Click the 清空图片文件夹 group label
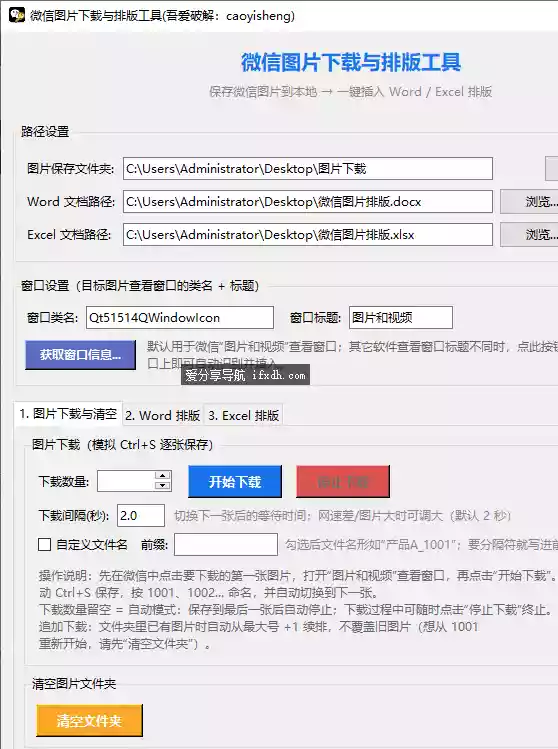Image resolution: width=558 pixels, height=749 pixels. pyautogui.click(x=74, y=684)
